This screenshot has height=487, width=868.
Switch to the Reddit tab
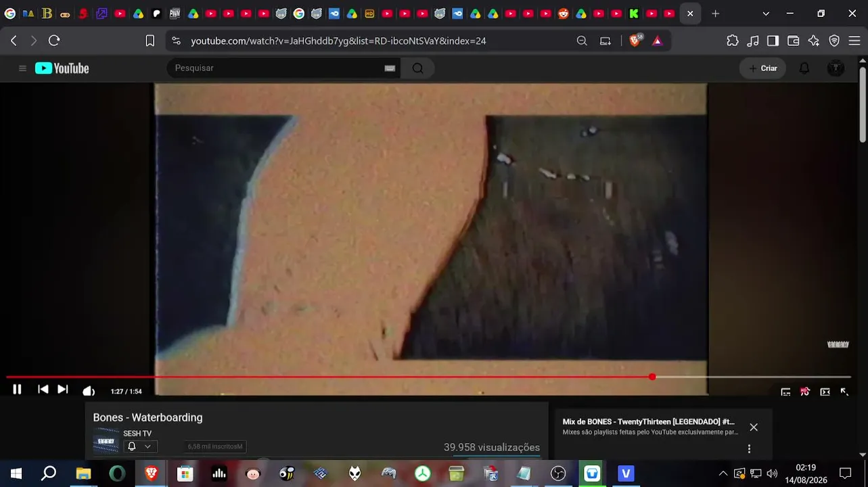point(563,14)
